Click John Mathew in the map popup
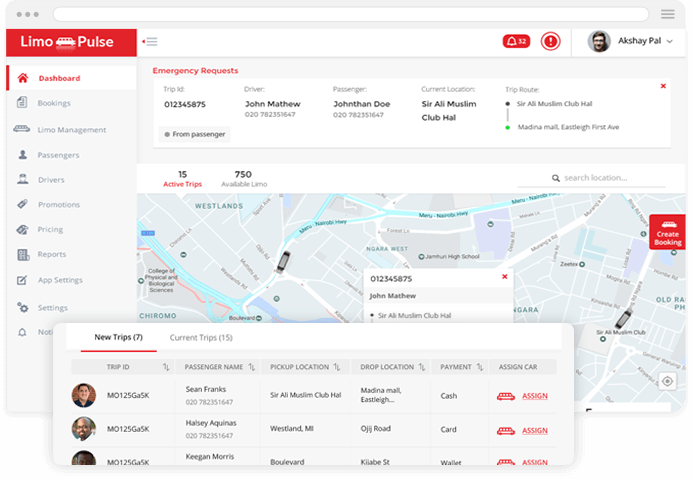Screen dimensions: 692x479 click(392, 296)
